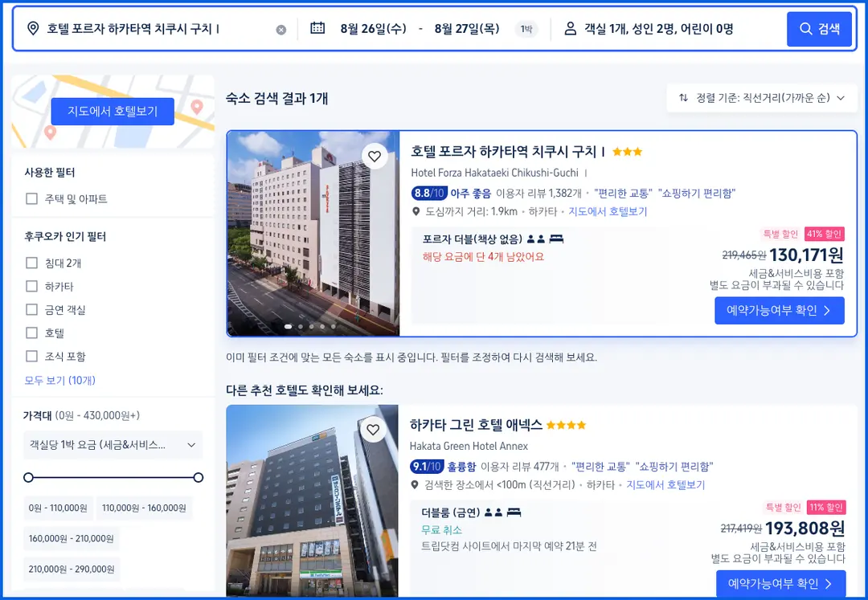Open the 객실당 1박 요금 dropdown

(113, 445)
